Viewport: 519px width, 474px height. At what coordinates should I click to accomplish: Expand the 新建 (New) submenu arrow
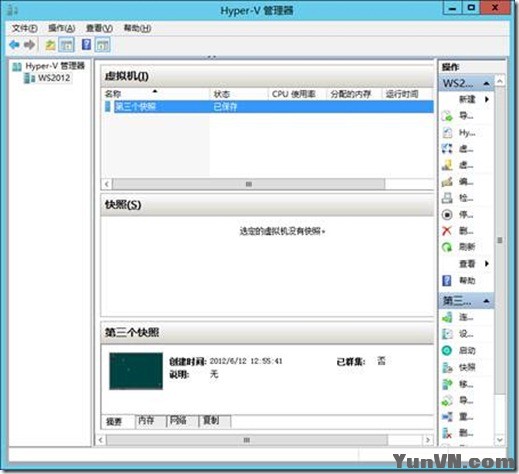coord(487,99)
